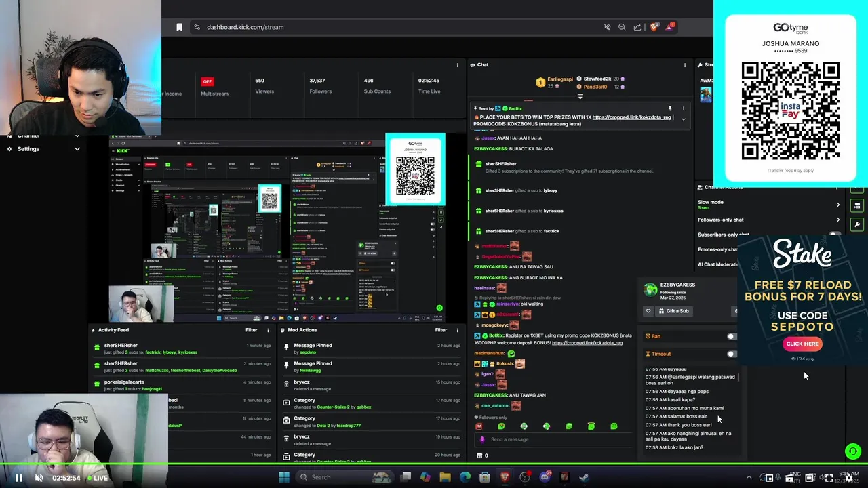Toggle the Ban switch for EZBBYCAKESS

point(731,336)
